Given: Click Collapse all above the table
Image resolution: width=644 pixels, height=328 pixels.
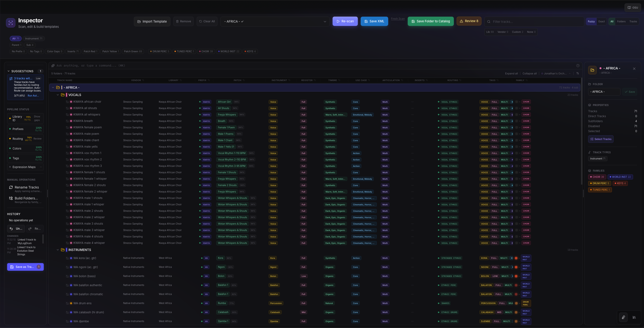Looking at the screenshot, I should [x=529, y=73].
